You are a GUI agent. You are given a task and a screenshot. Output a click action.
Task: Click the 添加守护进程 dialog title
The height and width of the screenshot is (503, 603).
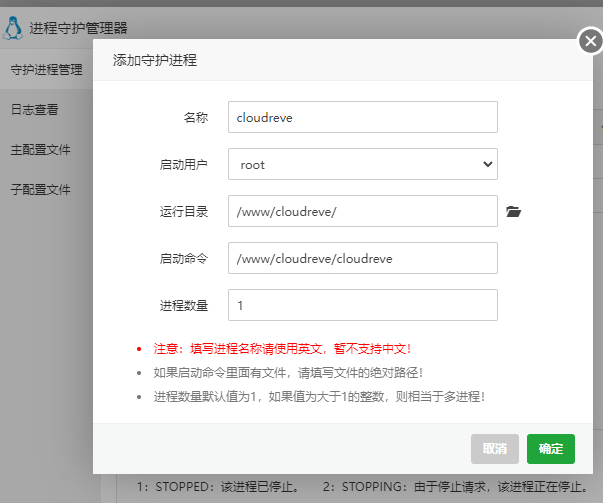coord(155,61)
